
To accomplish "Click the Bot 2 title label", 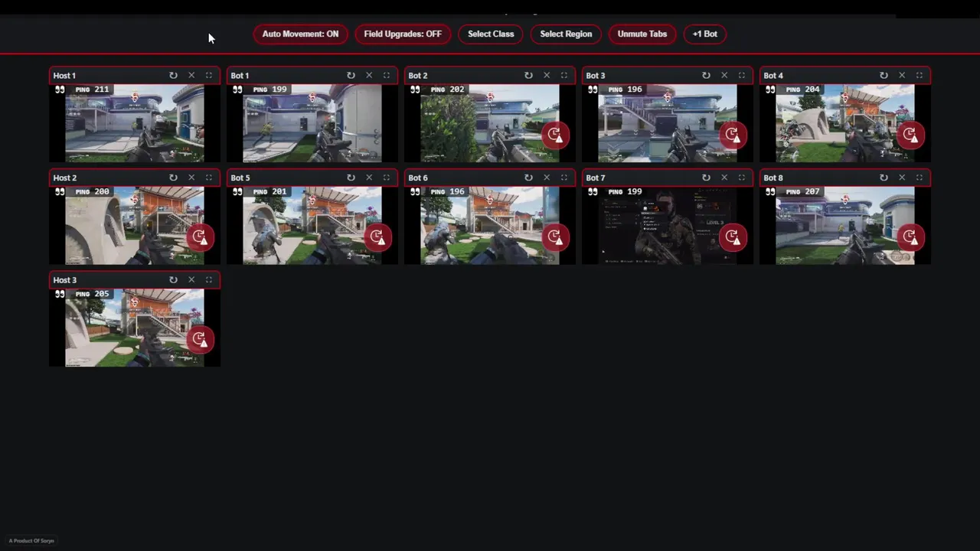I will [418, 76].
